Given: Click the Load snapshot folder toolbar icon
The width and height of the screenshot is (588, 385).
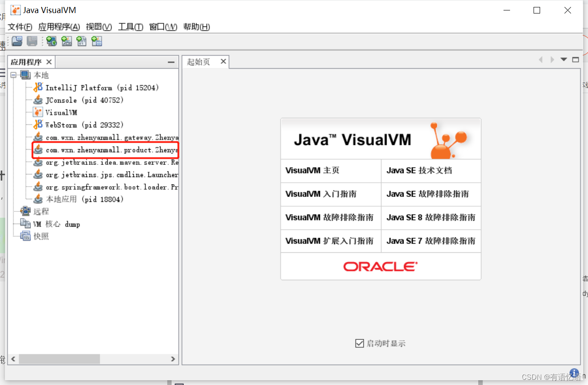Looking at the screenshot, I should [x=17, y=41].
